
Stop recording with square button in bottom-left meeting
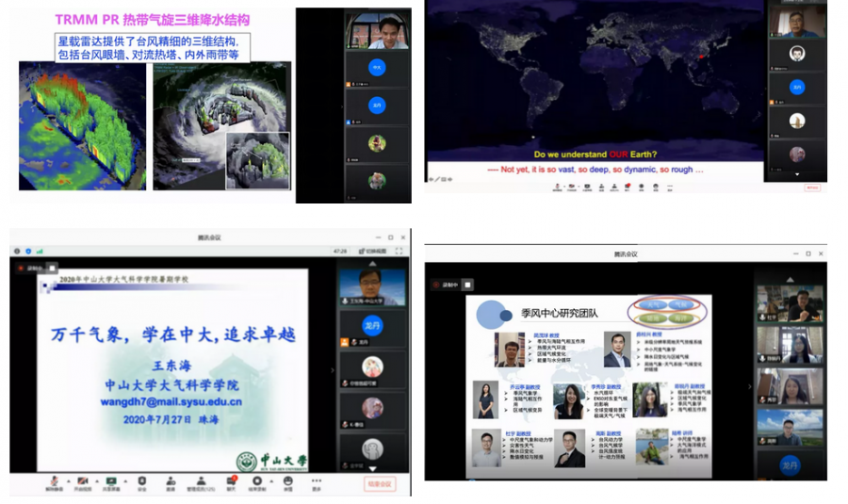point(53,268)
